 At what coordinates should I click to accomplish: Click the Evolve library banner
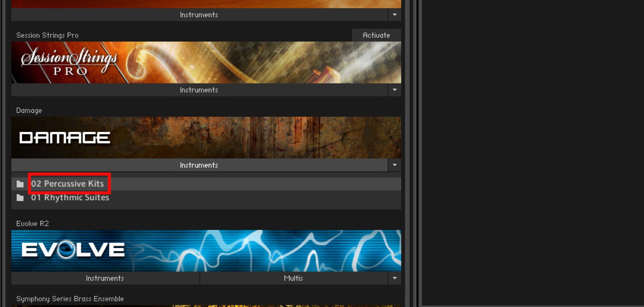(206, 251)
